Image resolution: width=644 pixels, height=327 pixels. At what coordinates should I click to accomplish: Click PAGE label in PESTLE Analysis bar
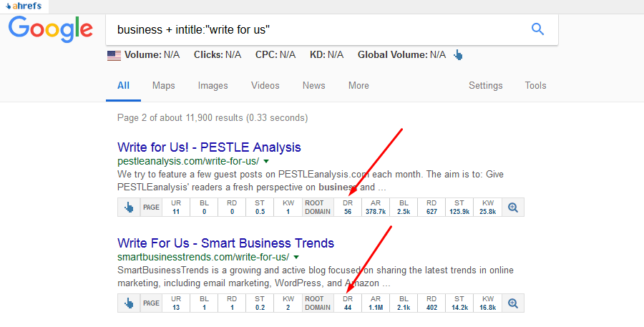coord(151,208)
